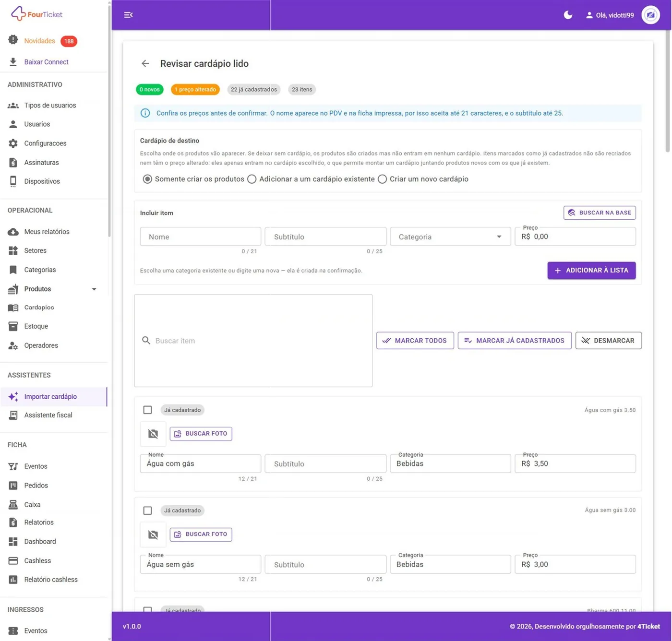Select Criar um novo cardápio option
Viewport: 672px width, 641px height.
click(382, 179)
